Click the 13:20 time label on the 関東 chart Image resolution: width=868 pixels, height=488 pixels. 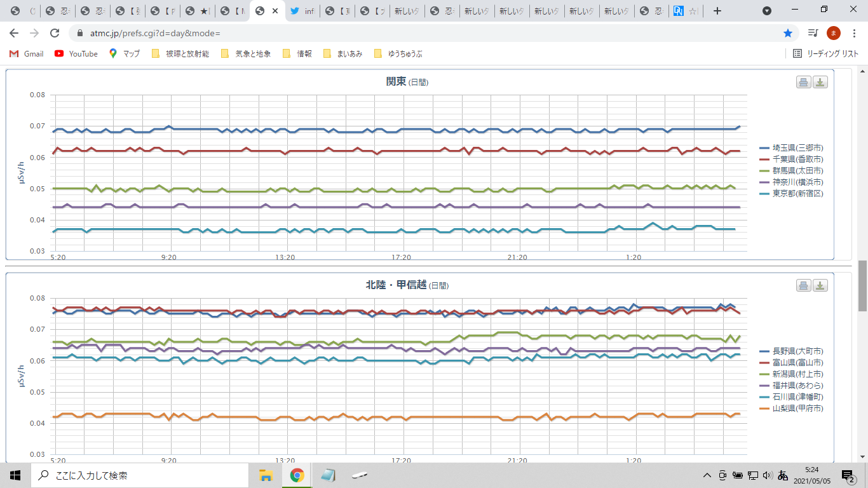tap(285, 257)
